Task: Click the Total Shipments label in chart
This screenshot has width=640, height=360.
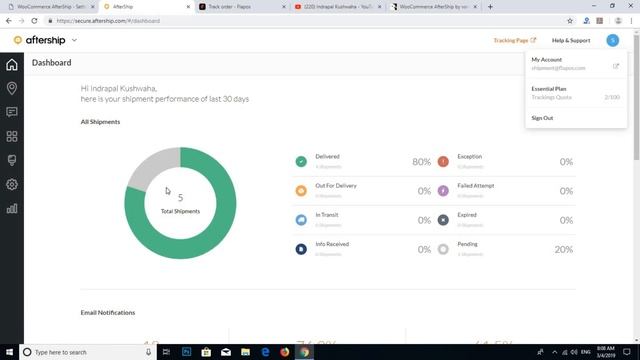Action: pos(180,211)
